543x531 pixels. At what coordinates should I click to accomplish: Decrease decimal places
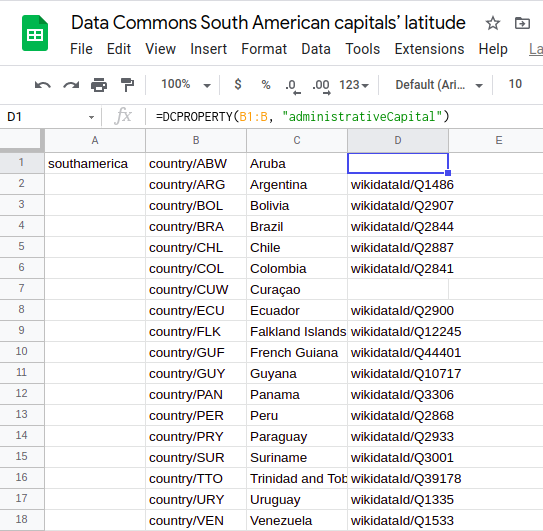pyautogui.click(x=293, y=86)
